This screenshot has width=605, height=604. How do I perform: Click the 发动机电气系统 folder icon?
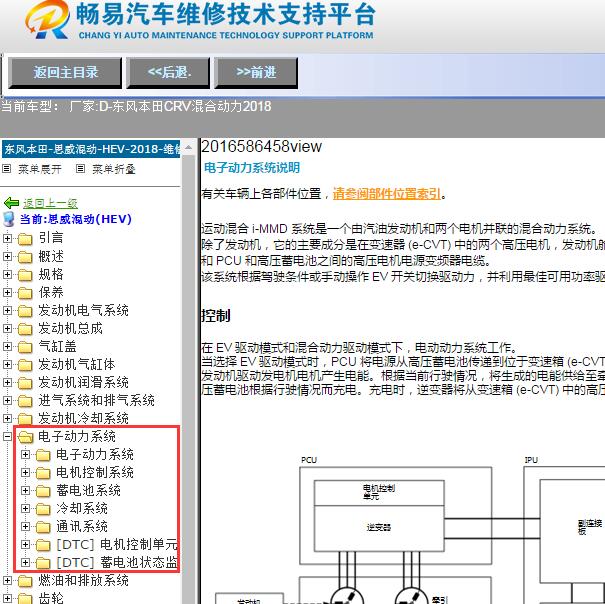coord(25,311)
